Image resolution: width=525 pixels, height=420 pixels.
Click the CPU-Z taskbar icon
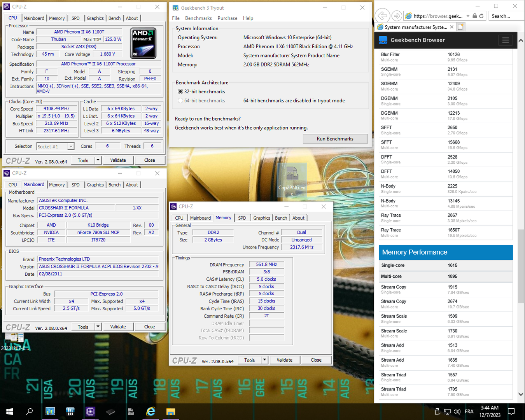click(x=90, y=411)
